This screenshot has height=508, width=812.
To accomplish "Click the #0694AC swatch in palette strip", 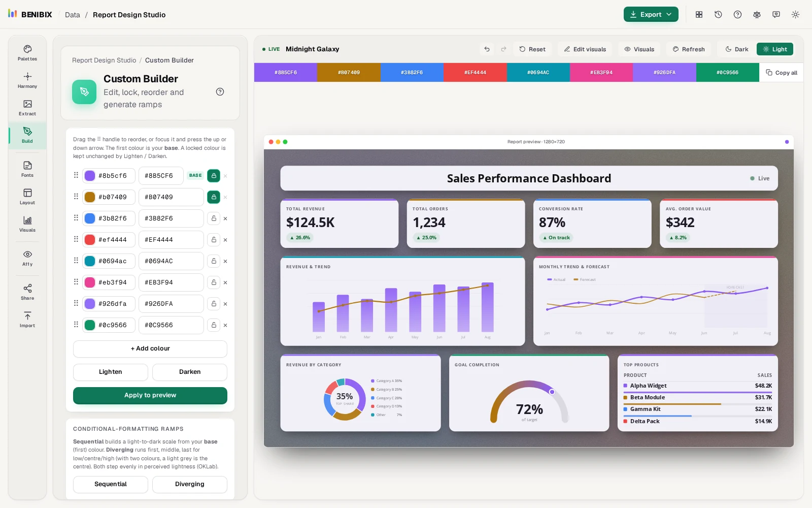I will click(x=538, y=73).
